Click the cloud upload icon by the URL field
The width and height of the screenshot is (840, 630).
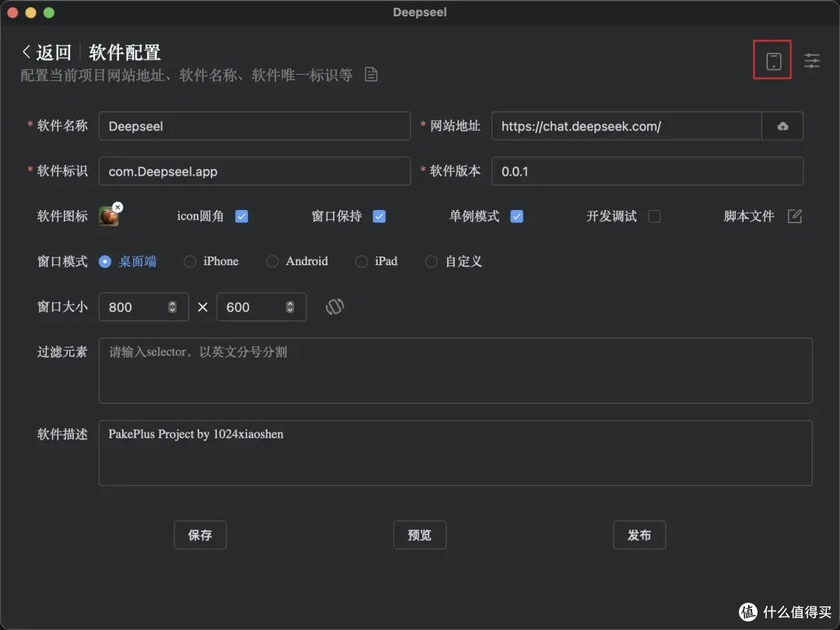tap(782, 127)
